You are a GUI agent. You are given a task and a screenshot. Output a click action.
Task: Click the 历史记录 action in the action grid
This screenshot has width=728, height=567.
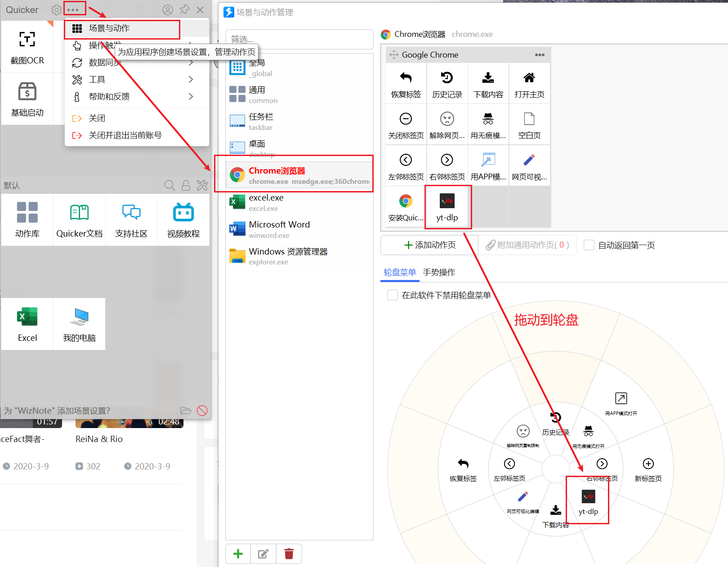click(x=447, y=84)
